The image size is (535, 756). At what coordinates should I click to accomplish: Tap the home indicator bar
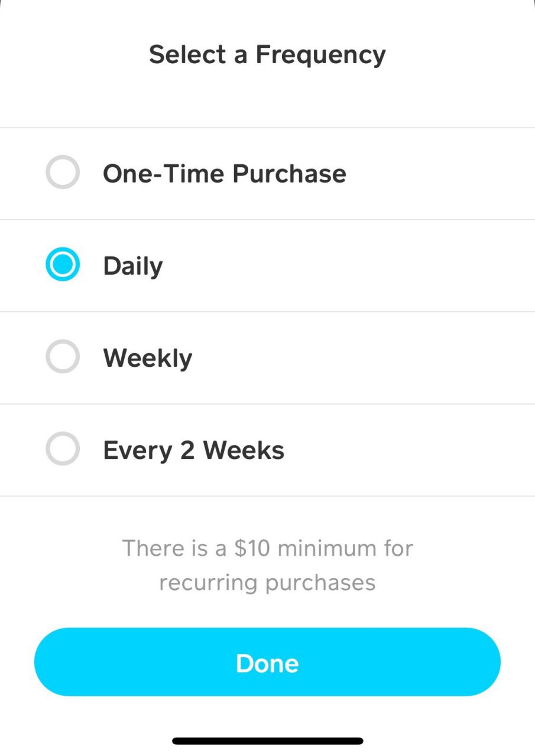click(x=267, y=741)
